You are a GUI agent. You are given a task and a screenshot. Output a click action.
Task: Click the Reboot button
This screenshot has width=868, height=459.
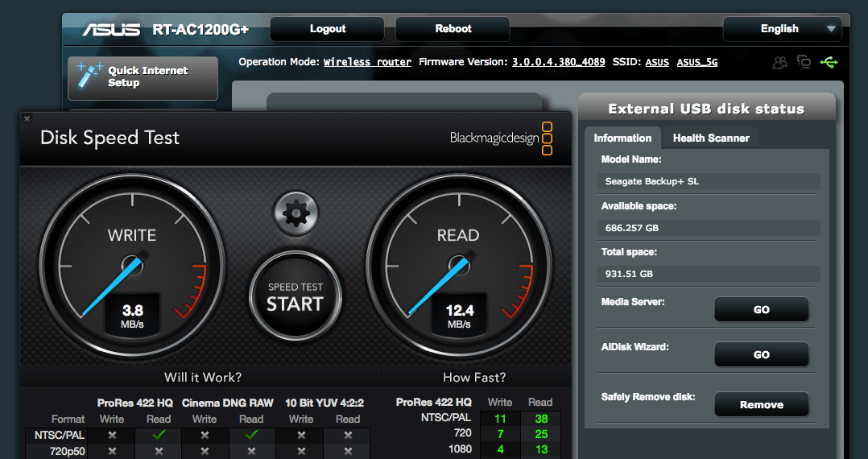click(x=453, y=29)
